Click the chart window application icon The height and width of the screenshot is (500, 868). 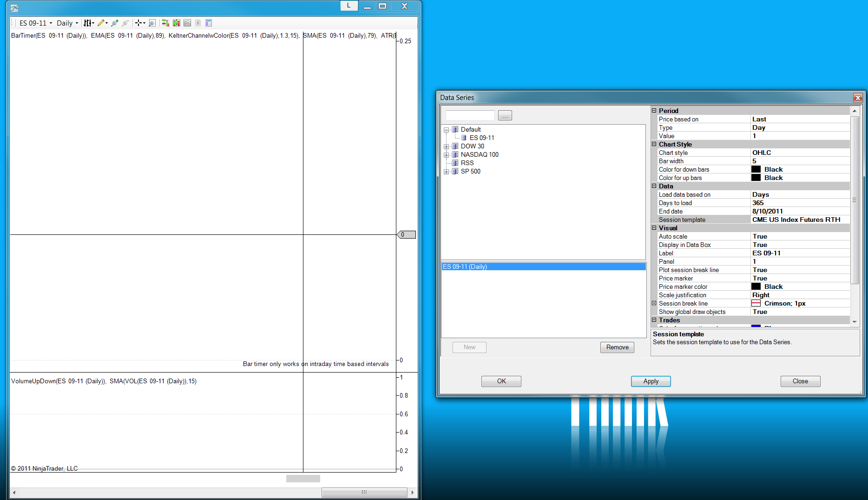[14, 8]
